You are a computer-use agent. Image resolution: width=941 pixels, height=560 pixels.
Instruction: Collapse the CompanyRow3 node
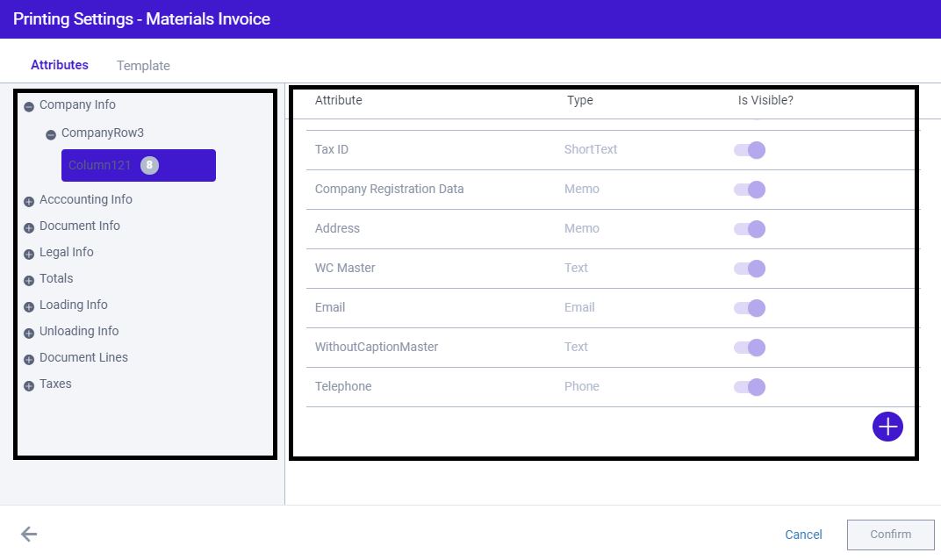pyautogui.click(x=51, y=135)
